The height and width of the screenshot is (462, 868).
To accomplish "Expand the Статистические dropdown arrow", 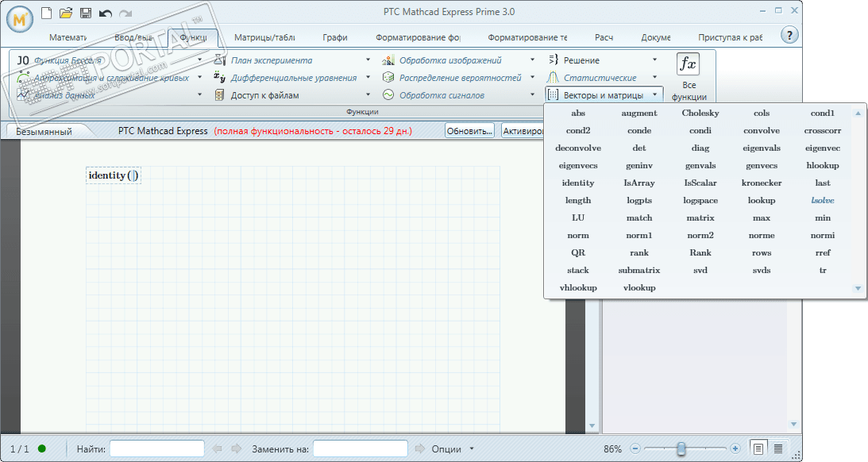I will click(x=655, y=77).
